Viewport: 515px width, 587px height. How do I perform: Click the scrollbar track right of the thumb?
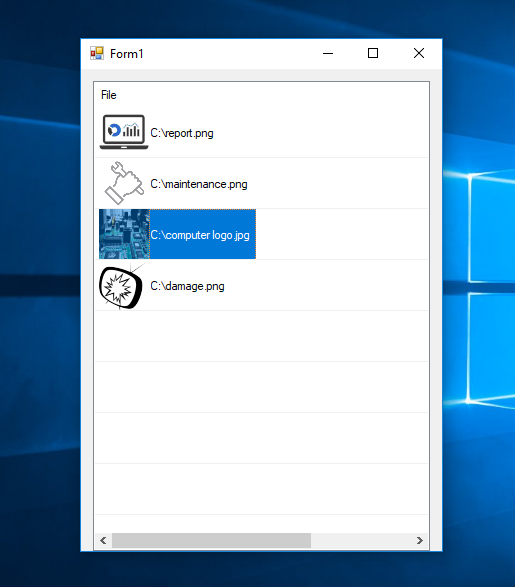tap(361, 540)
